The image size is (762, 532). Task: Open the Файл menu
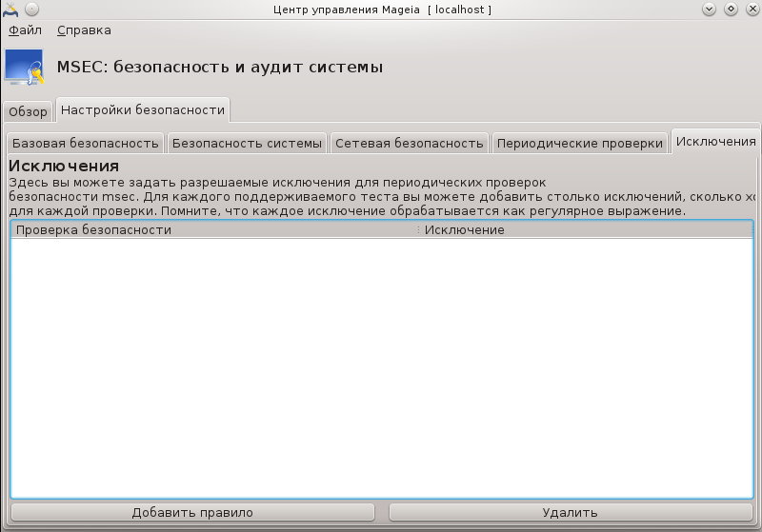25,30
